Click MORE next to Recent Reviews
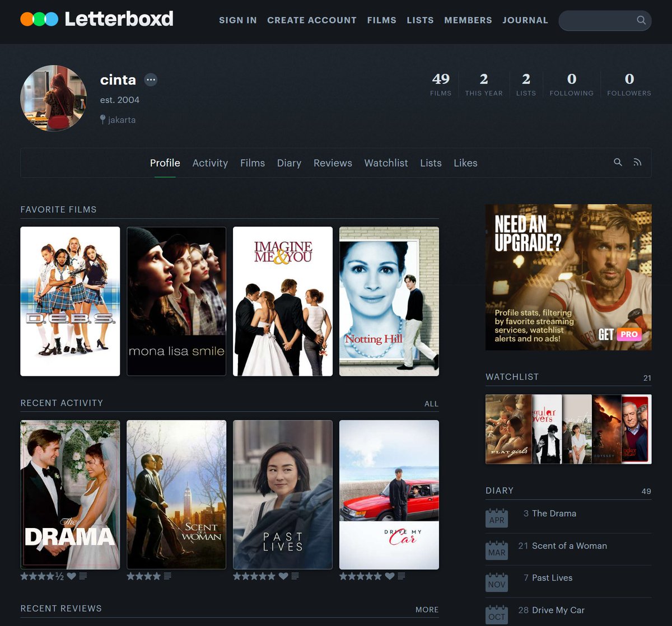This screenshot has height=626, width=672. coord(427,609)
